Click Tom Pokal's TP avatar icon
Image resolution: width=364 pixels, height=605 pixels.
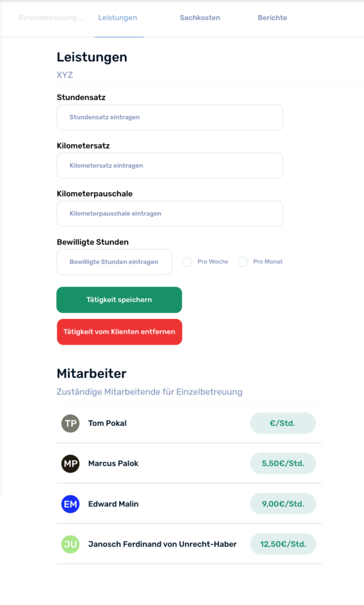[x=70, y=423]
